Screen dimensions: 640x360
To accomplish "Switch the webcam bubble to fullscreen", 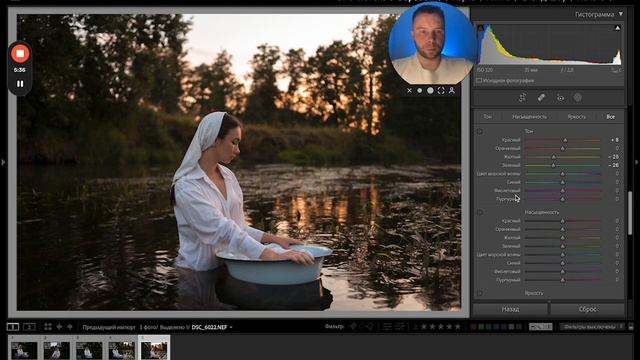I will click(x=441, y=91).
